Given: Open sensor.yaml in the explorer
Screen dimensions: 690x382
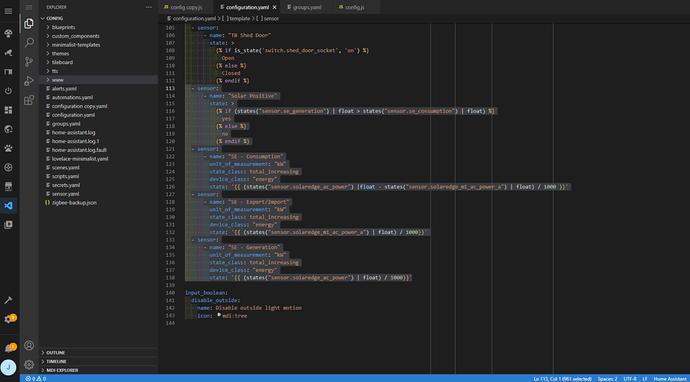Looking at the screenshot, I should pos(98,194).
